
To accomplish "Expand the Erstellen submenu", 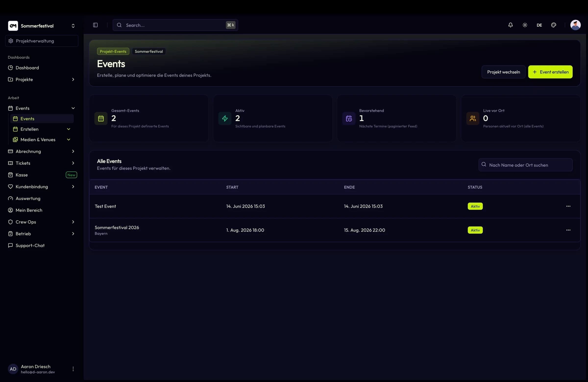I will pyautogui.click(x=42, y=129).
